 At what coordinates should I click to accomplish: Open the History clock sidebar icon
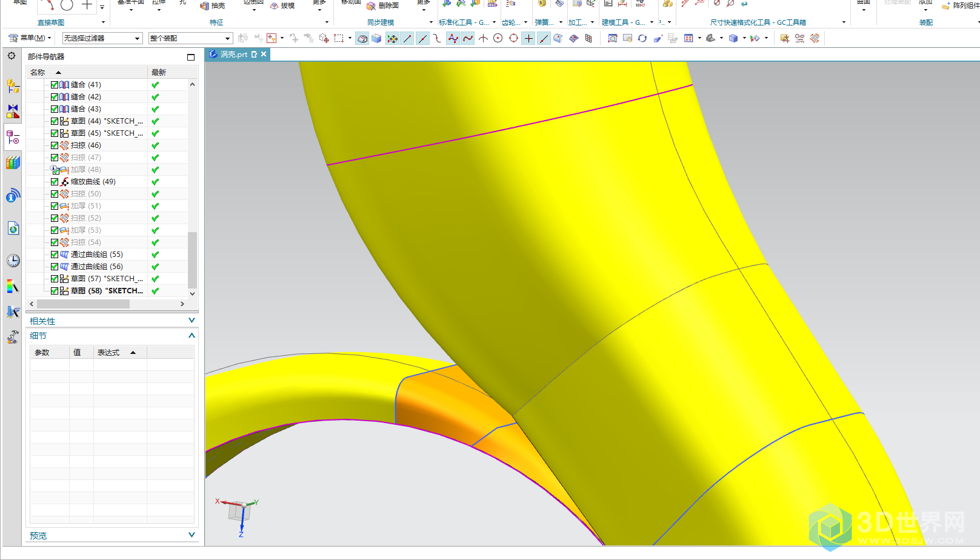click(13, 261)
